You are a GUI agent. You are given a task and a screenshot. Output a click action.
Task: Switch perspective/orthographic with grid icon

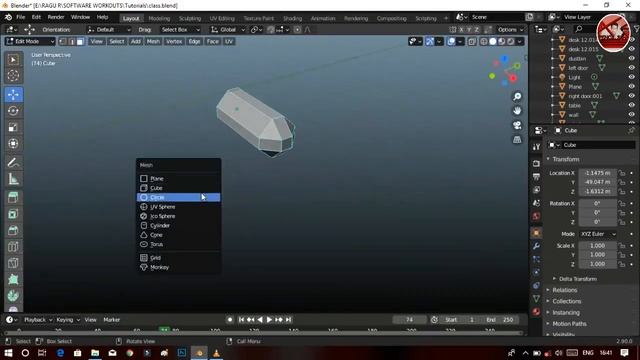point(517,140)
